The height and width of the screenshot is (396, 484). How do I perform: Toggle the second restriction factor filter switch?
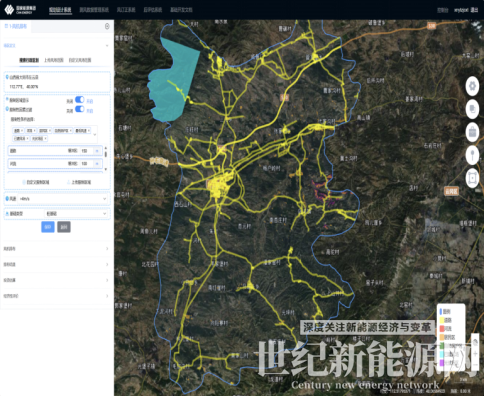tap(80, 109)
